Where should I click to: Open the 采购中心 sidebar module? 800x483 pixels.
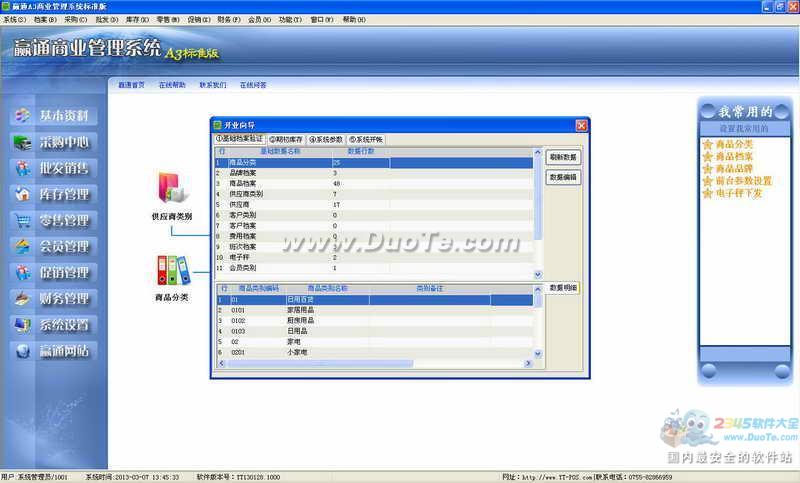tap(54, 142)
